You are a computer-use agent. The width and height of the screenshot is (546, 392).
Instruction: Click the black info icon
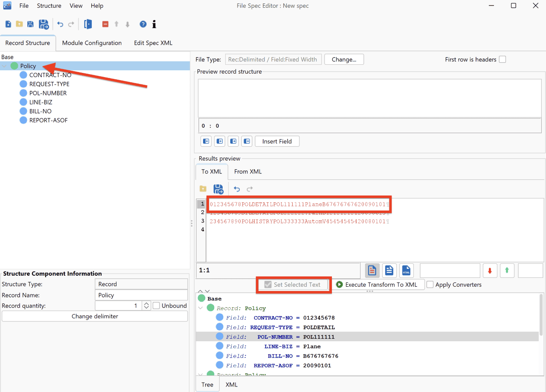click(x=154, y=24)
